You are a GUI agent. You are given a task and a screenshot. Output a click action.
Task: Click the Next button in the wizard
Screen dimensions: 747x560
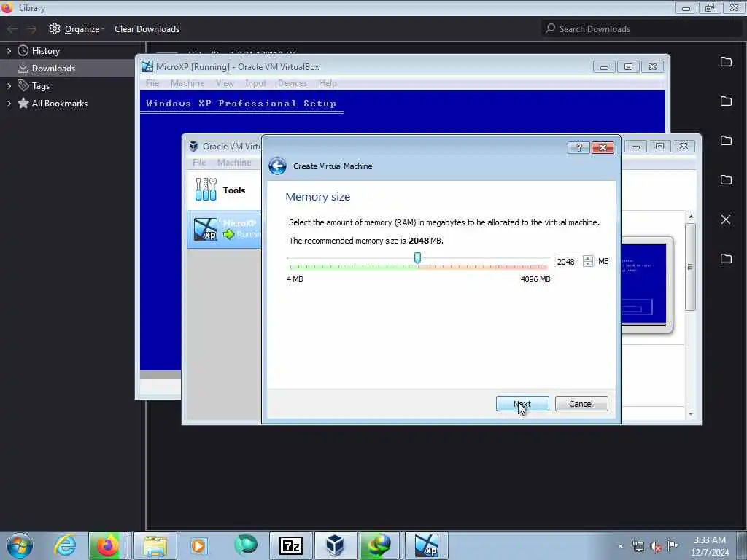[522, 404]
